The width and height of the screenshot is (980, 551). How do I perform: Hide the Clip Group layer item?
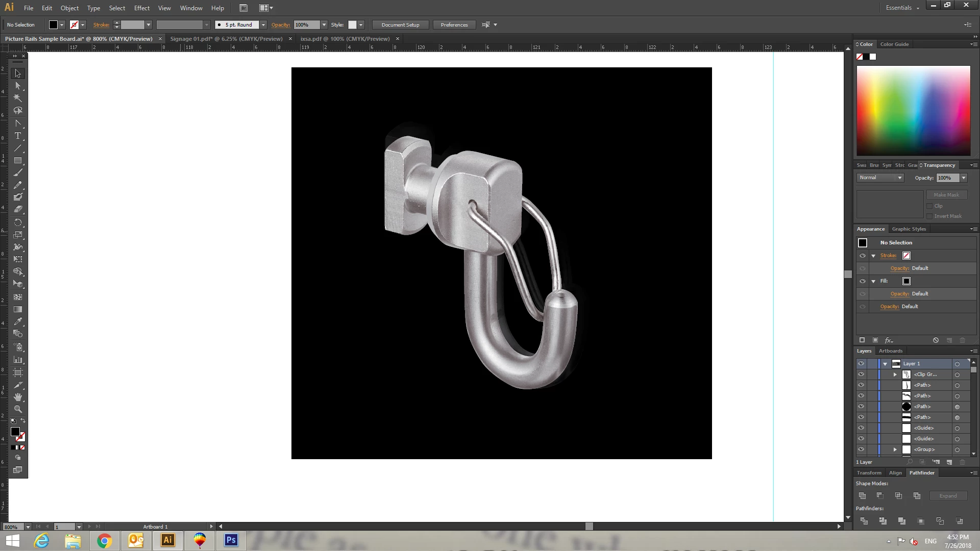pyautogui.click(x=861, y=374)
